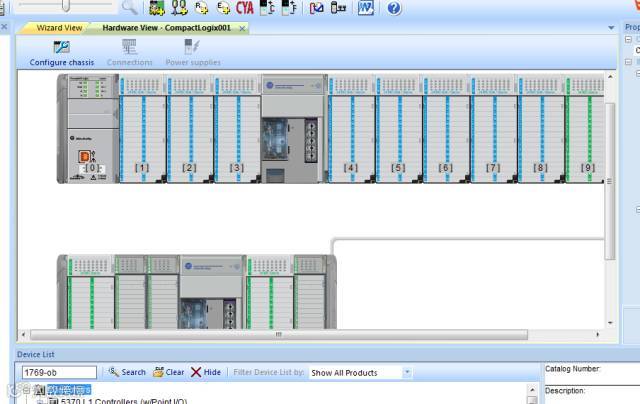Select the module in slot 4
The height and width of the screenshot is (404, 640).
pos(351,128)
